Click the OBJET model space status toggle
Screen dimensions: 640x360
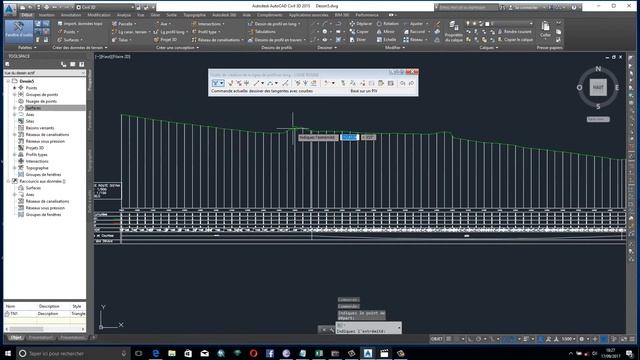coord(436,339)
